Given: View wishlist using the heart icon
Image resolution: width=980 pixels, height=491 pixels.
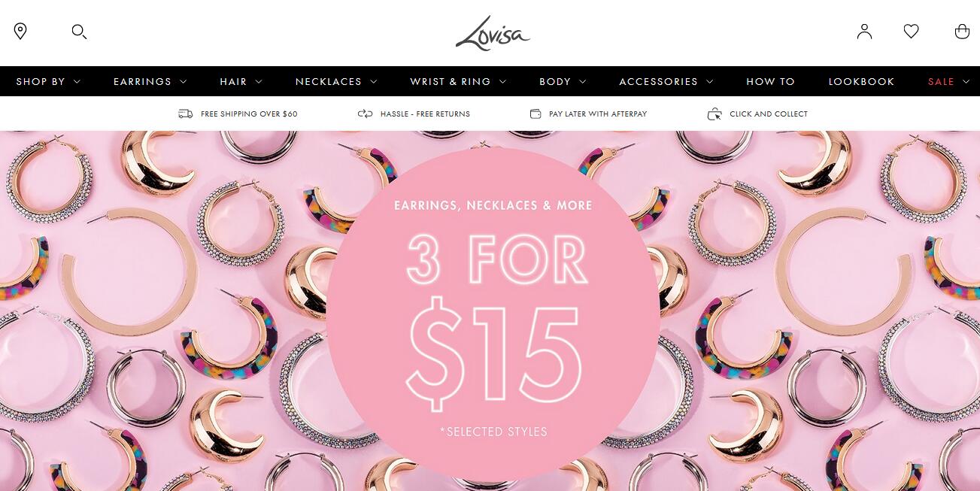Looking at the screenshot, I should [x=911, y=31].
